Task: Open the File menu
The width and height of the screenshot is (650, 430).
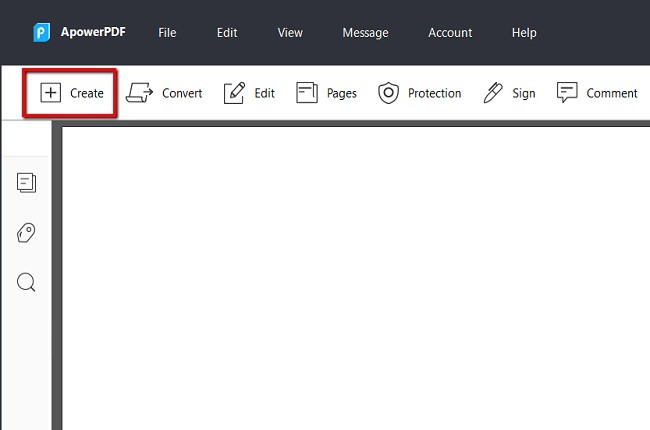Action: coord(167,33)
